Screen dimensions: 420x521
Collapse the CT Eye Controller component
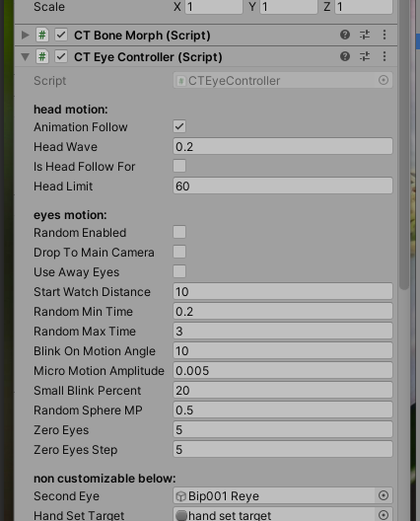coord(26,57)
